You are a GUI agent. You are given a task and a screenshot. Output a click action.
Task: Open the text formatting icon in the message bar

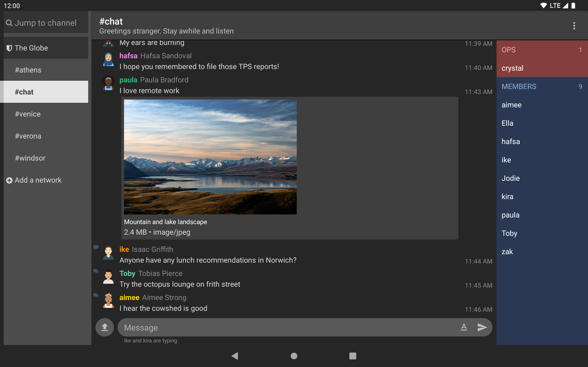[464, 327]
